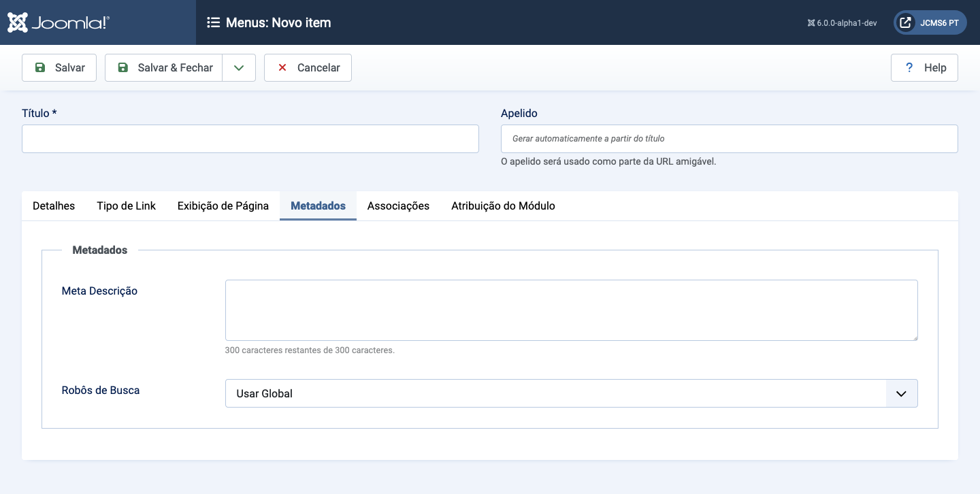This screenshot has height=494, width=980.
Task: Click the red X Cancelar icon
Action: (282, 68)
